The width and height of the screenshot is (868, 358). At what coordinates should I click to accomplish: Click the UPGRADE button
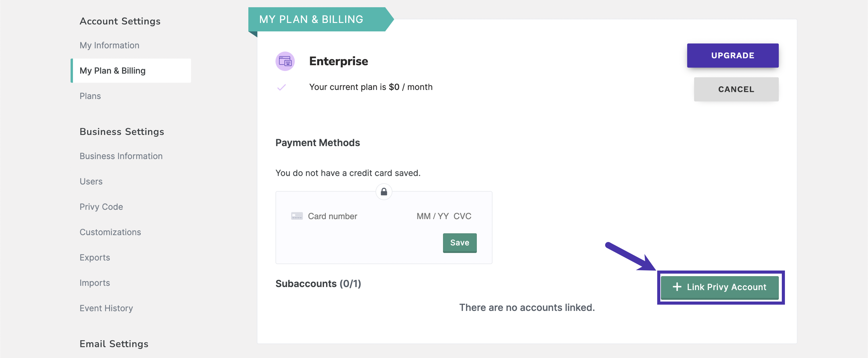(733, 56)
